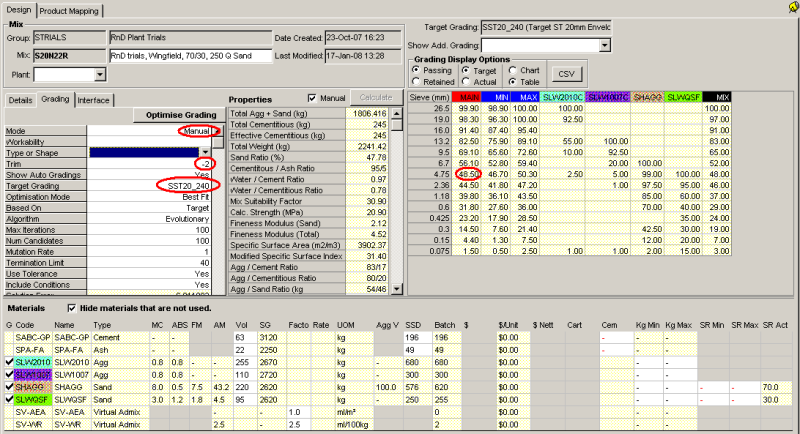This screenshot has width=800, height=434.
Task: Click the properties list scroll-up arrow
Action: (x=397, y=113)
